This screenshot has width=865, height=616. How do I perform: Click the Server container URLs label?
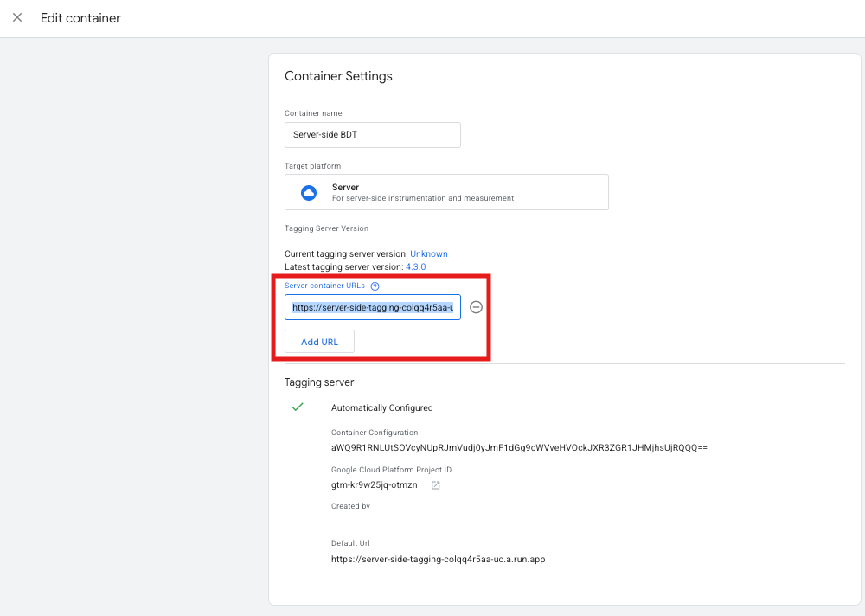tap(324, 286)
